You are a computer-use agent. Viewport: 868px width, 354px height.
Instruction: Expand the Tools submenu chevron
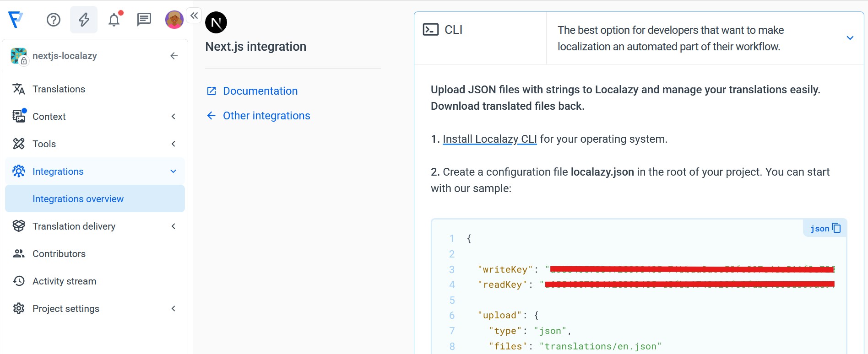[174, 144]
